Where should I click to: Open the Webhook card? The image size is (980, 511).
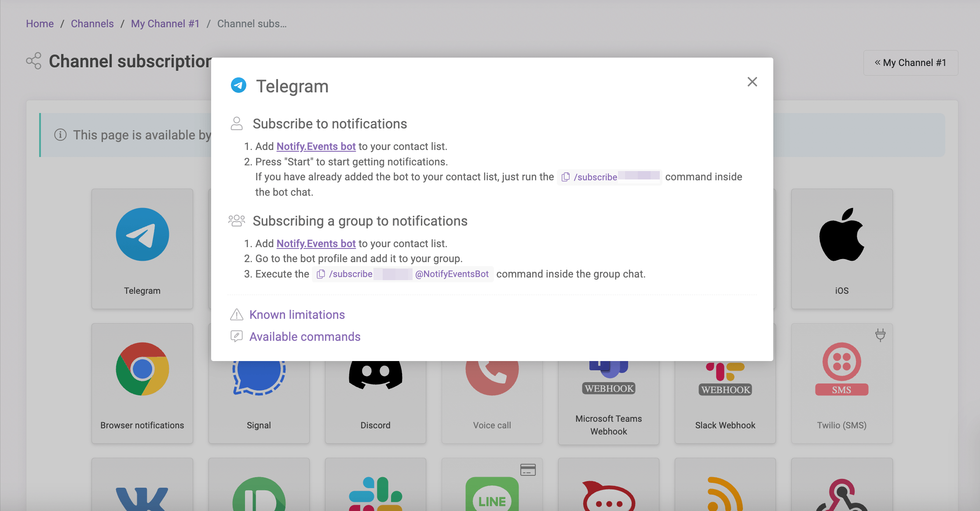842,485
